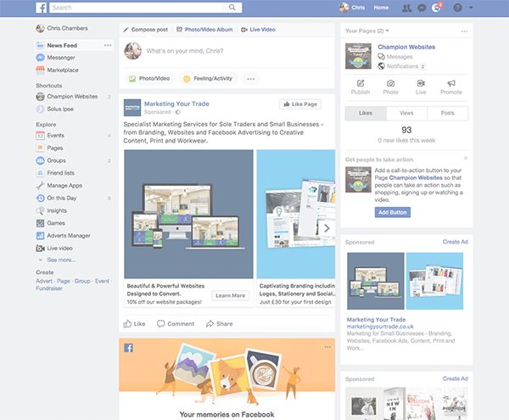Click the search magnifier icon

[x=232, y=8]
